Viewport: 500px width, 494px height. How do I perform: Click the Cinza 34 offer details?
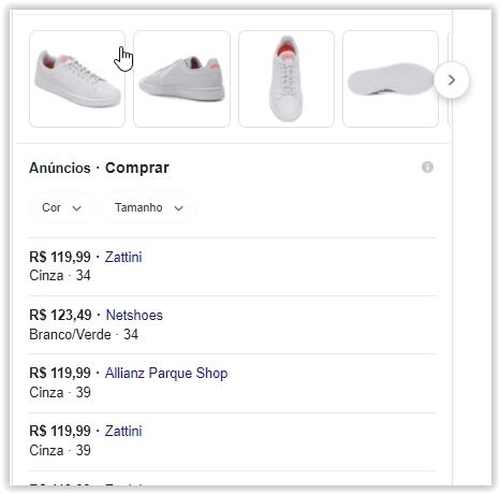[x=60, y=276]
